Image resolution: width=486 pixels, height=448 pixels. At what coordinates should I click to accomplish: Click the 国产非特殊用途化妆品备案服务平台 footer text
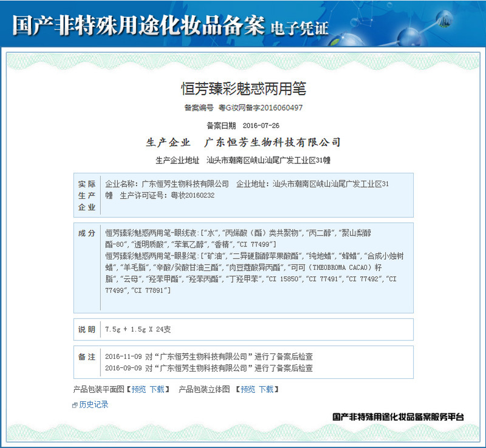(x=398, y=416)
